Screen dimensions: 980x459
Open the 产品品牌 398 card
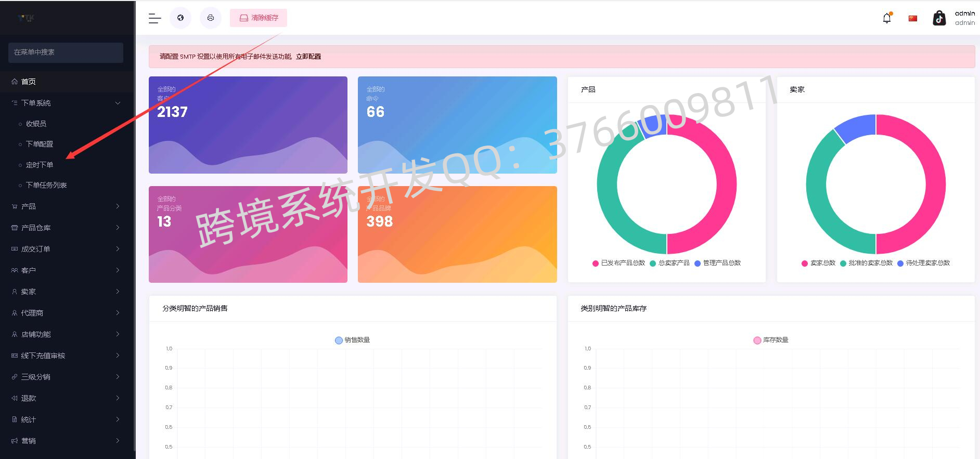pos(457,234)
